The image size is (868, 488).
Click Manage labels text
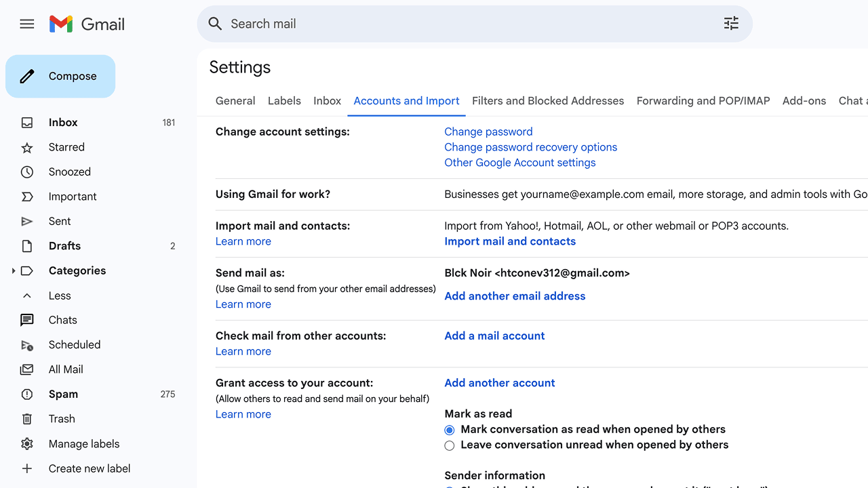[84, 444]
